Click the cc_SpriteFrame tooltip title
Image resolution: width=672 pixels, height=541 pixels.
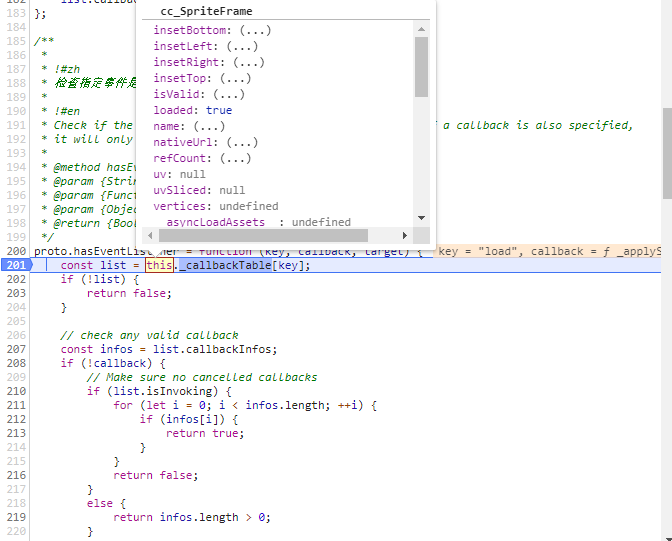(x=206, y=11)
